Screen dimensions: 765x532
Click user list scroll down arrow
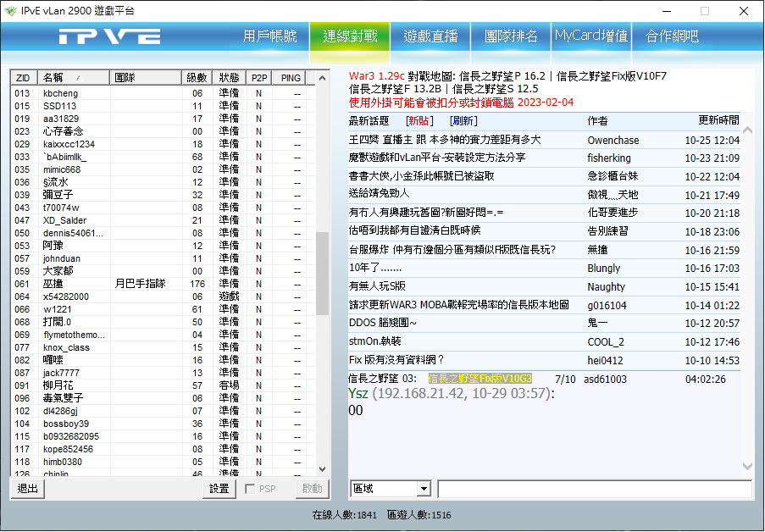pyautogui.click(x=322, y=469)
